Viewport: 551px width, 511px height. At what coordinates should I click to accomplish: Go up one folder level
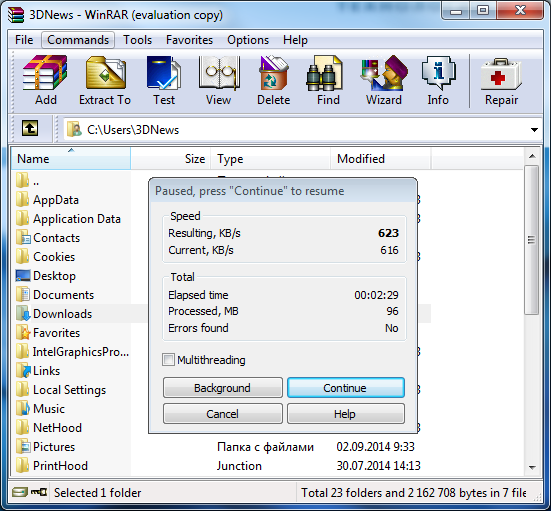tap(30, 128)
